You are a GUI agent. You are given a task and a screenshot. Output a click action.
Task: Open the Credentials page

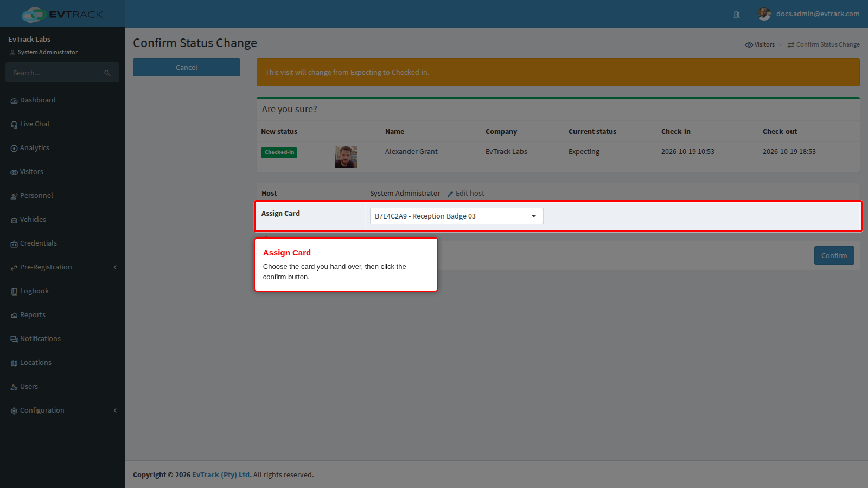62,243
